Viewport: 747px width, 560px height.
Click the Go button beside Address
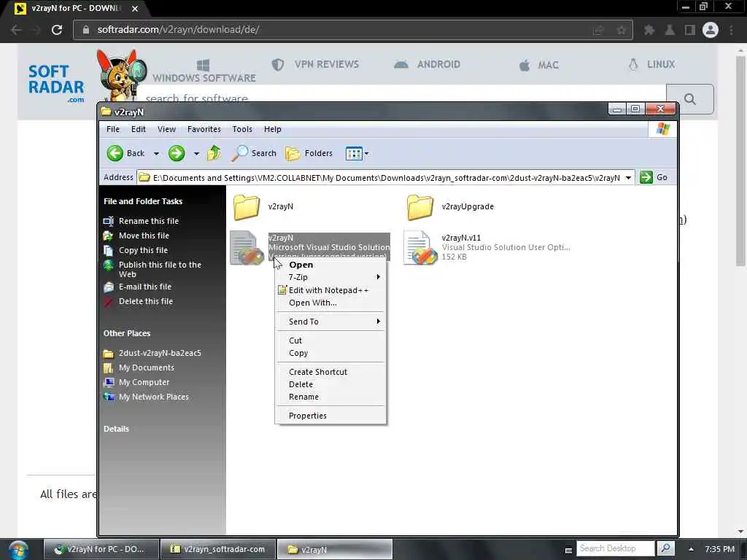(654, 177)
